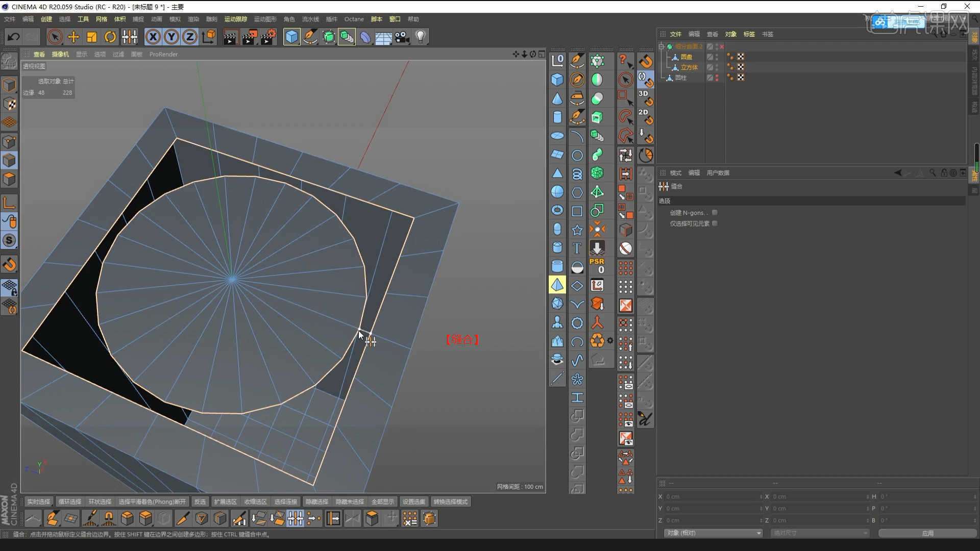Click the Light bulb icon

tap(421, 37)
